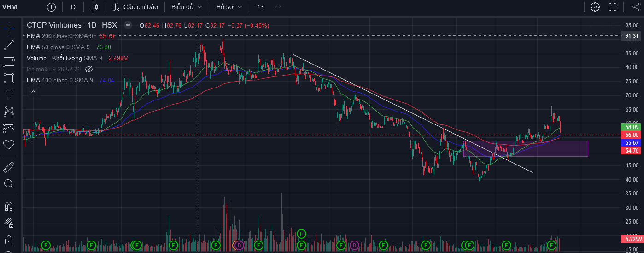
Task: Click the O82.46 open price value
Action: pos(149,25)
